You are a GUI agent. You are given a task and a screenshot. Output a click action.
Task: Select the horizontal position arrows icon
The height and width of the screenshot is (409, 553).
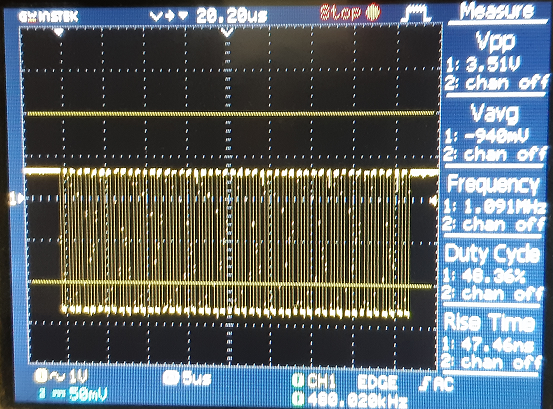(169, 16)
